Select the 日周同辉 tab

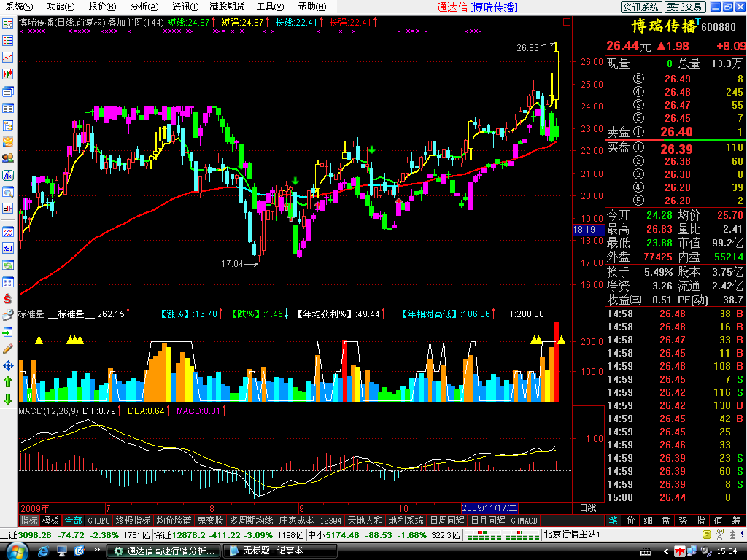coord(447,521)
